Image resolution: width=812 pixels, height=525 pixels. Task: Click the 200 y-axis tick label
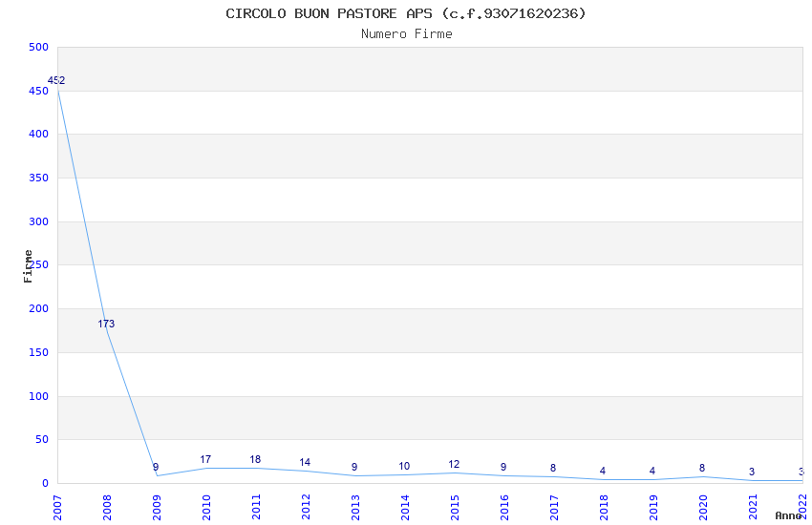(39, 308)
